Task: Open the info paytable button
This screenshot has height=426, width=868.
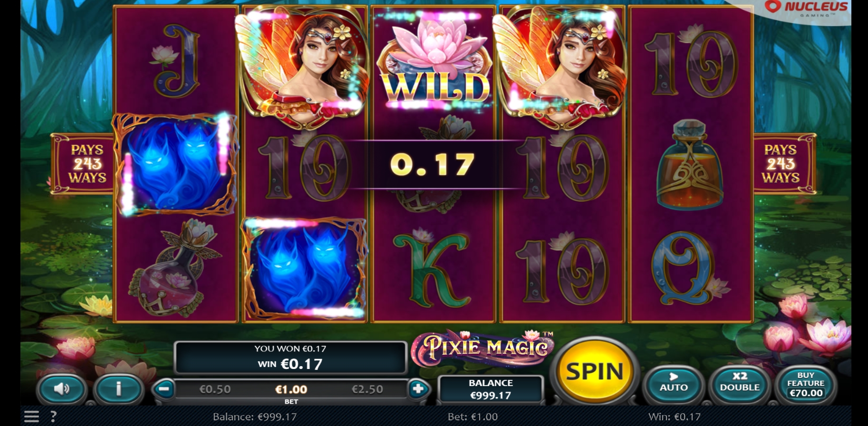Action: click(119, 389)
